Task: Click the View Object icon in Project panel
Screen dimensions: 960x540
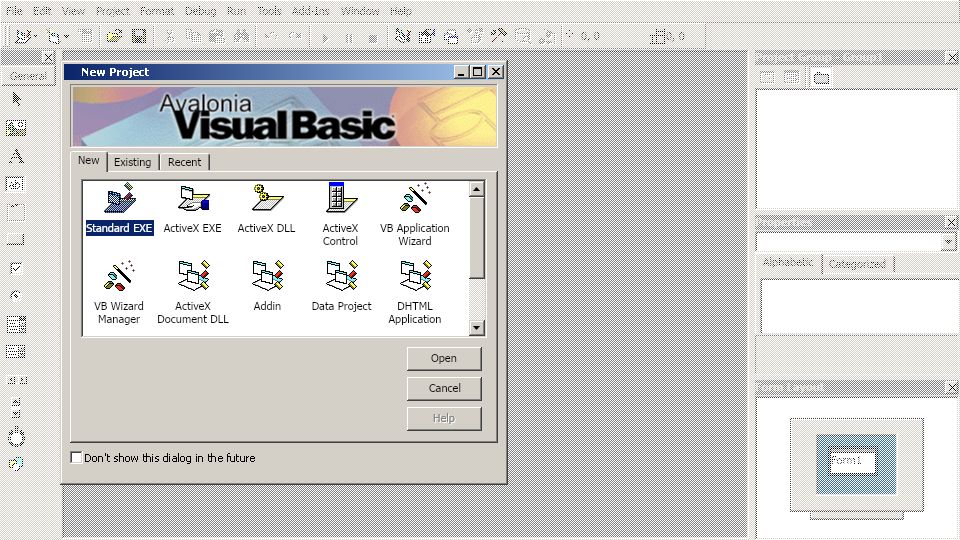Action: (792, 78)
